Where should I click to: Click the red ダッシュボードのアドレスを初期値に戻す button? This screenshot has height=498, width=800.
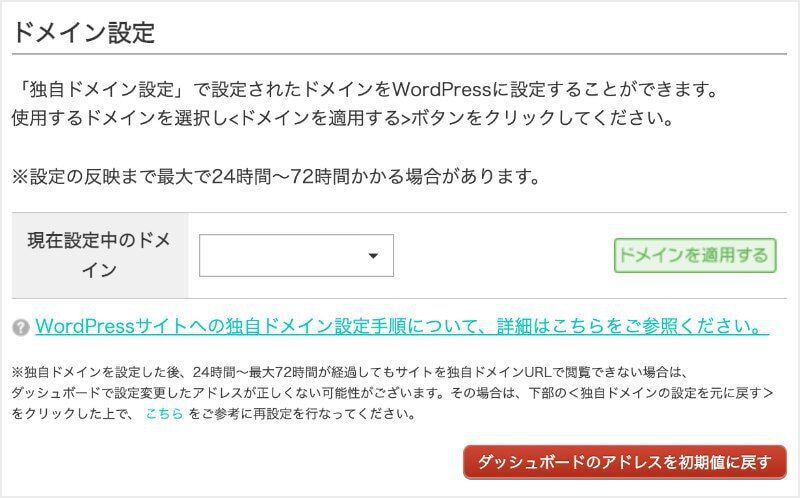[x=624, y=462]
